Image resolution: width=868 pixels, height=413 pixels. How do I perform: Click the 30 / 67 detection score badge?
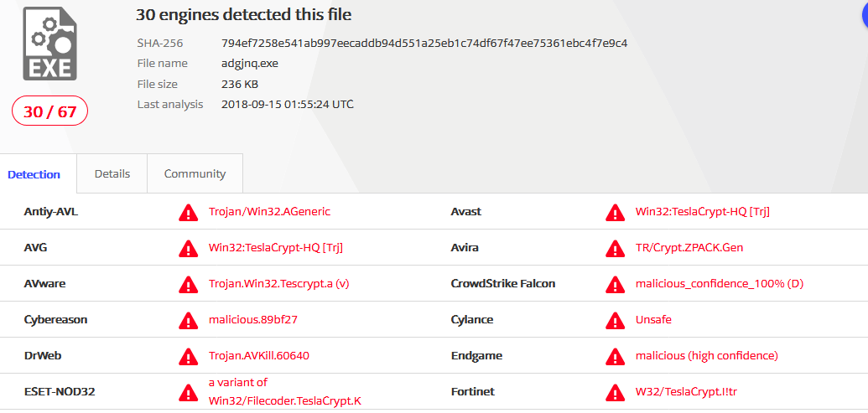(x=49, y=111)
